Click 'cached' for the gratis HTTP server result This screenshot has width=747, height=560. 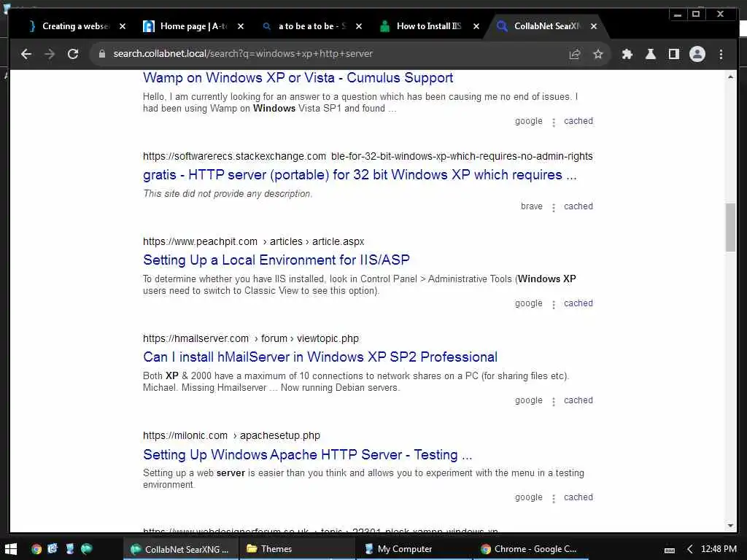578,206
